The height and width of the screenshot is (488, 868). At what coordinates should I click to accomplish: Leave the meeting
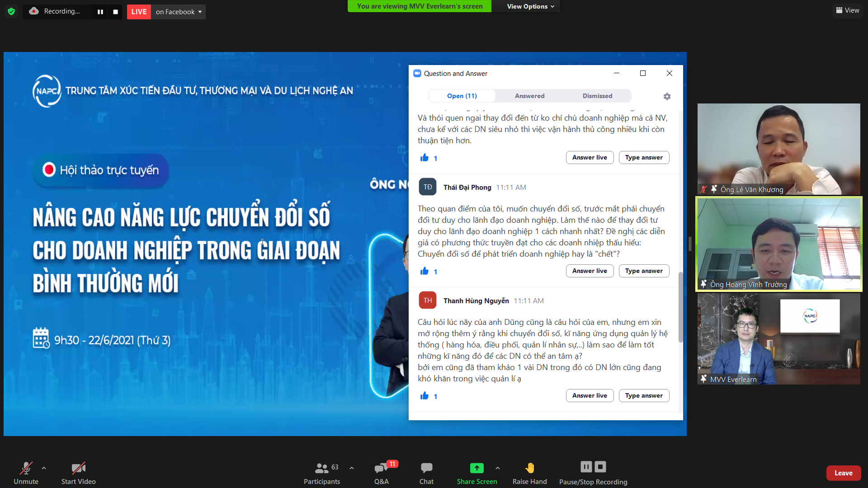(843, 473)
